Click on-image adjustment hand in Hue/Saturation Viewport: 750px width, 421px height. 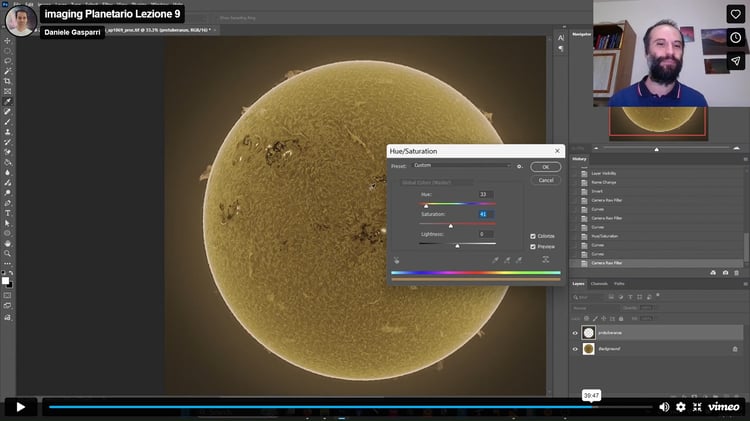(397, 260)
